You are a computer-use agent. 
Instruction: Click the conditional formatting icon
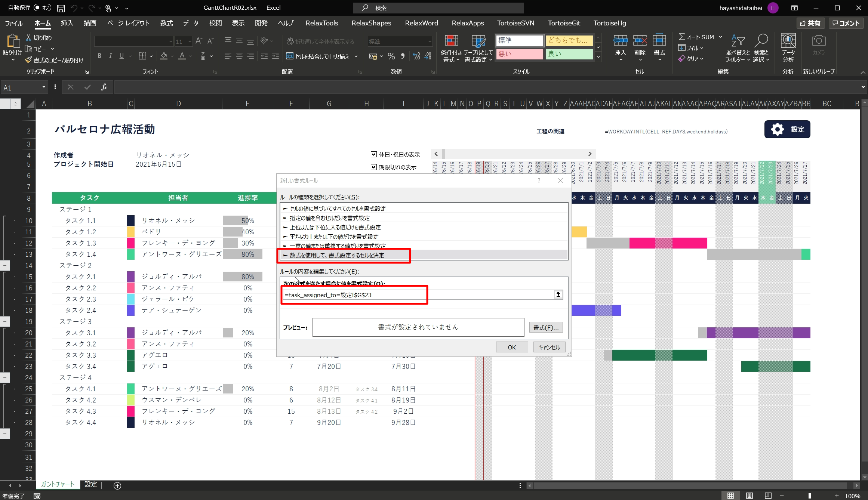pos(451,41)
